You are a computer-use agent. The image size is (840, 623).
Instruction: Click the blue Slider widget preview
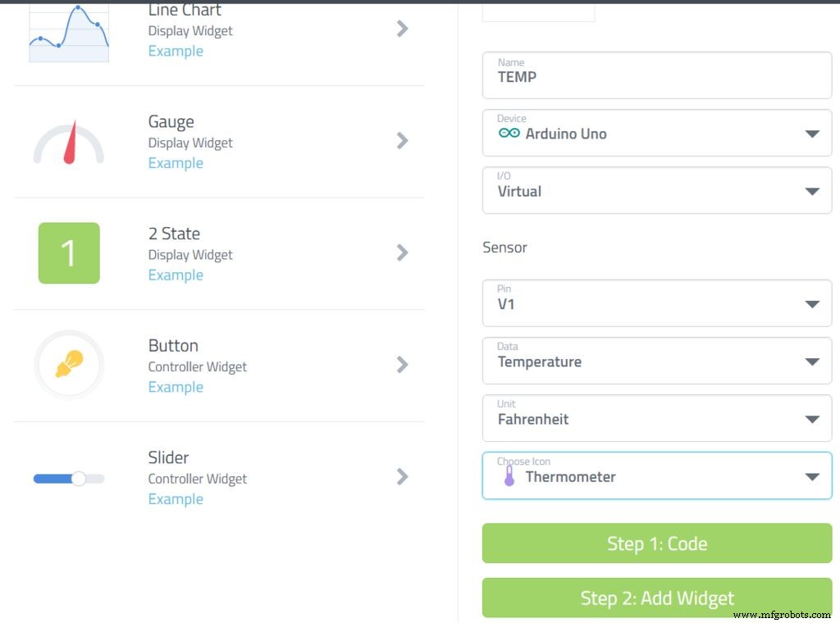coord(69,479)
